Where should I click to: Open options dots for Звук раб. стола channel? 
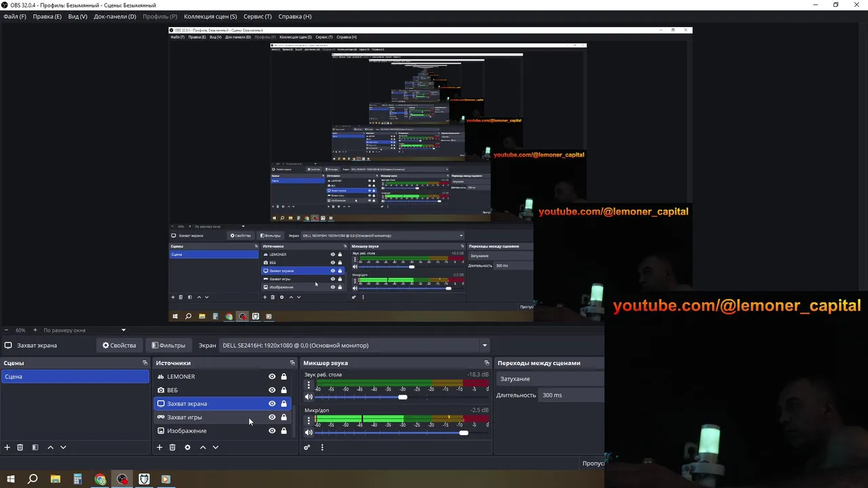[309, 385]
